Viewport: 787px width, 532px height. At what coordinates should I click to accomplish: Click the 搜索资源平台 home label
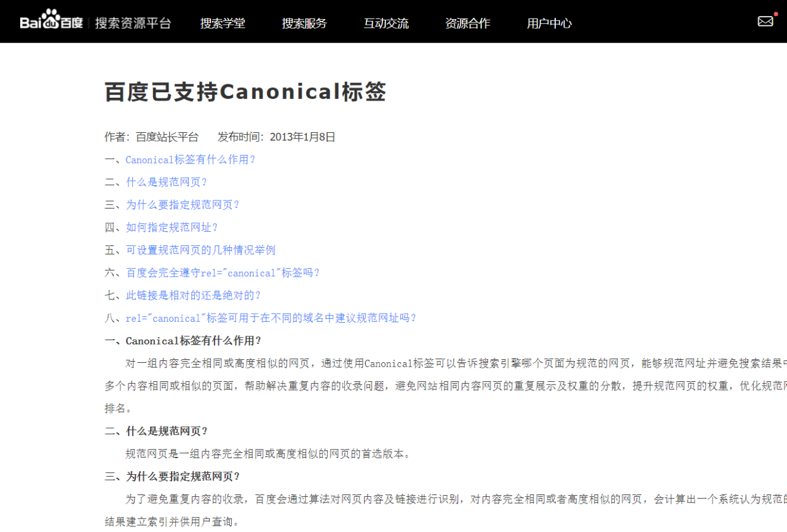[134, 22]
